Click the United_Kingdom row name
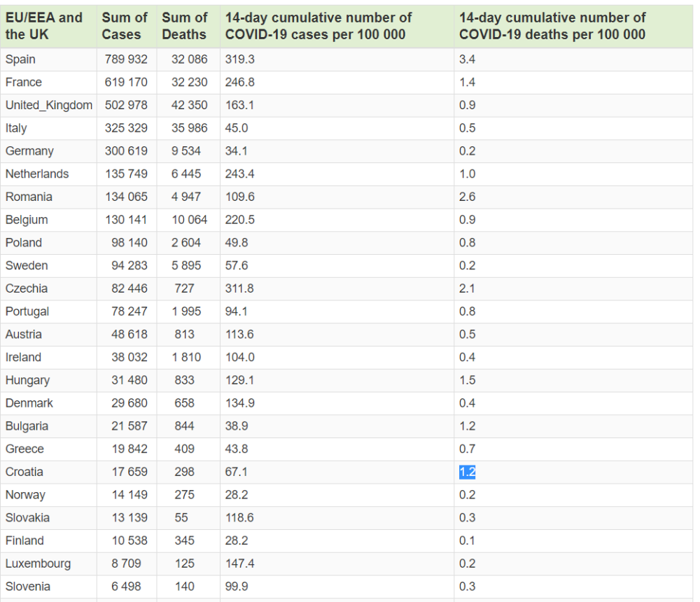 coord(49,106)
